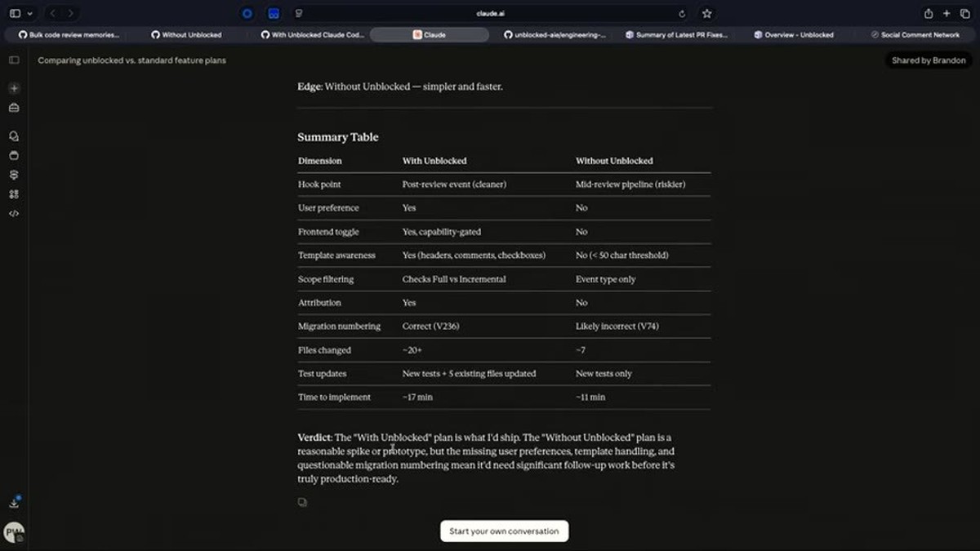
Task: Click Start your own conversation button
Action: coord(504,531)
